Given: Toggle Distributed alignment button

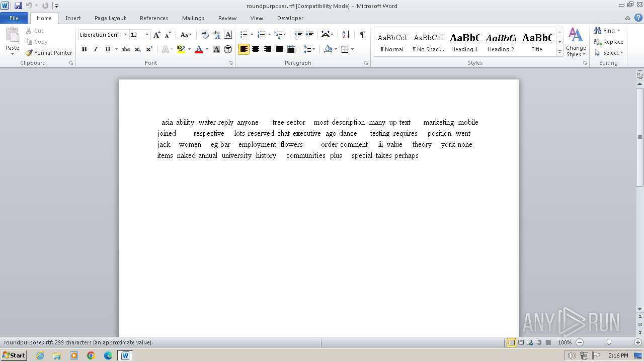Looking at the screenshot, I should [x=291, y=49].
